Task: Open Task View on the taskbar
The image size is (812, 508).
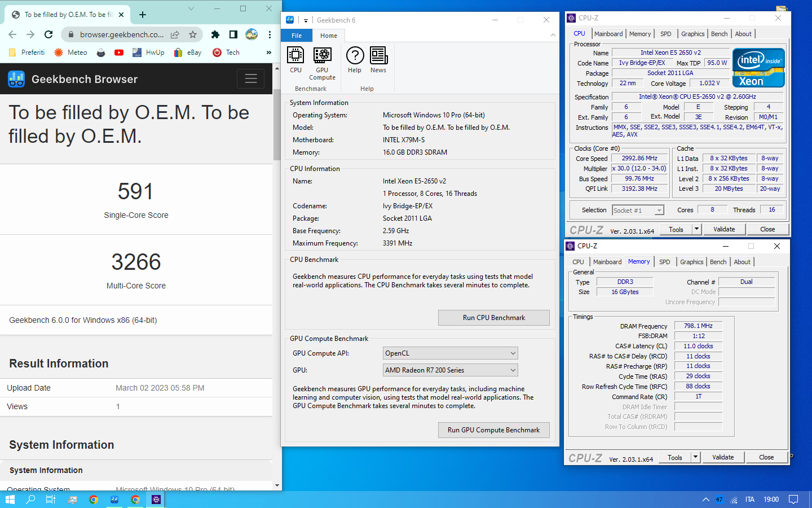Action: (x=51, y=500)
